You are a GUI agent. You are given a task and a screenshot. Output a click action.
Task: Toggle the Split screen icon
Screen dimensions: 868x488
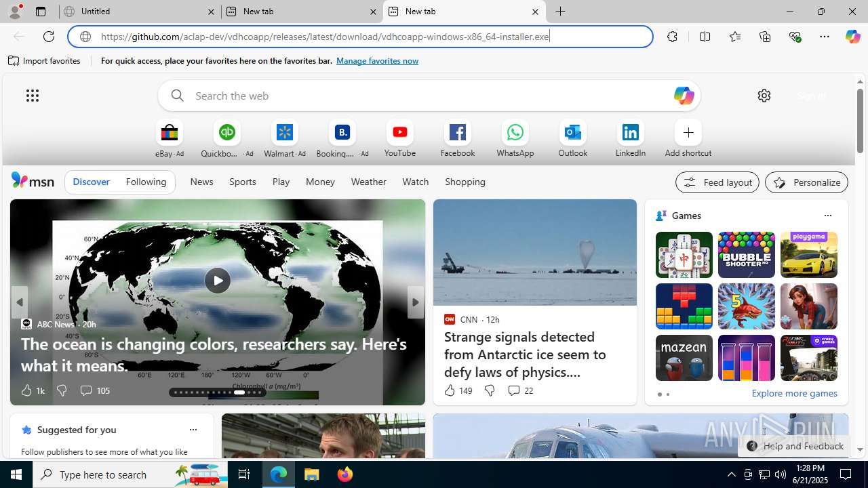[705, 37]
